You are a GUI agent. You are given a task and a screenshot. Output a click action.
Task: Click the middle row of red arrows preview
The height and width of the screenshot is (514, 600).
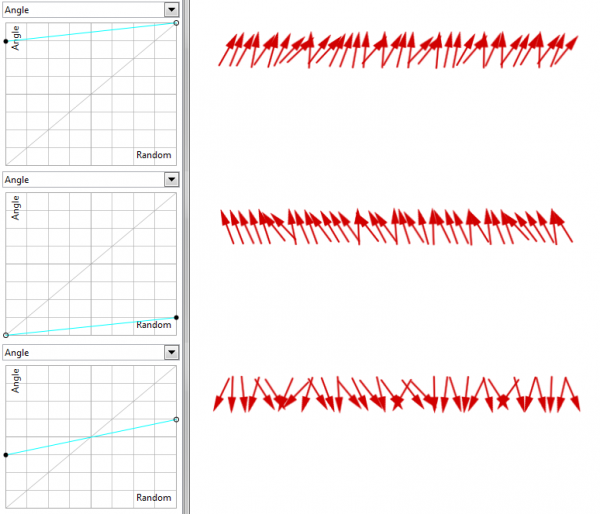click(x=397, y=227)
